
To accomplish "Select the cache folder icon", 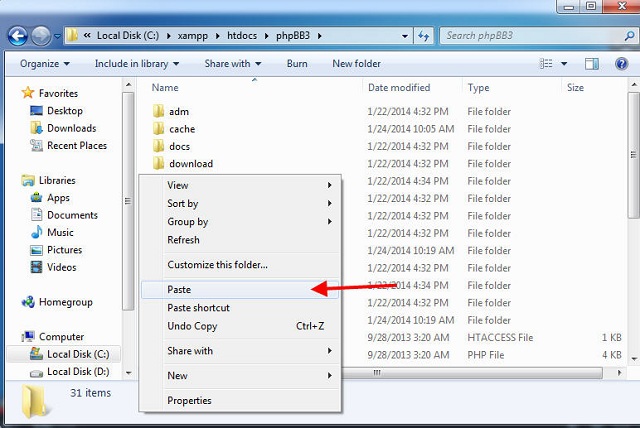I will [x=158, y=129].
